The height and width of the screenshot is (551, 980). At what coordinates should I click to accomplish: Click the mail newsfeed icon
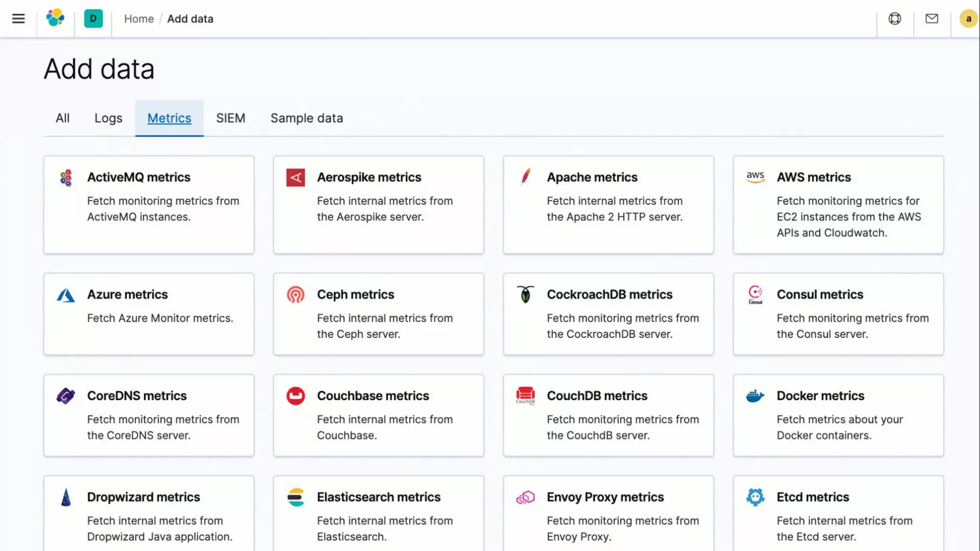(931, 19)
